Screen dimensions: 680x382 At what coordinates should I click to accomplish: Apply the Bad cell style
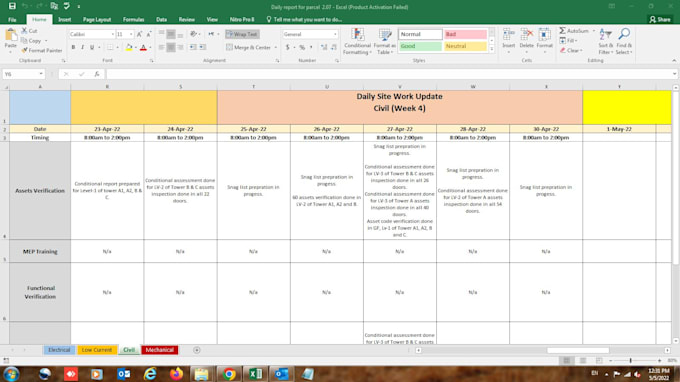coord(465,34)
